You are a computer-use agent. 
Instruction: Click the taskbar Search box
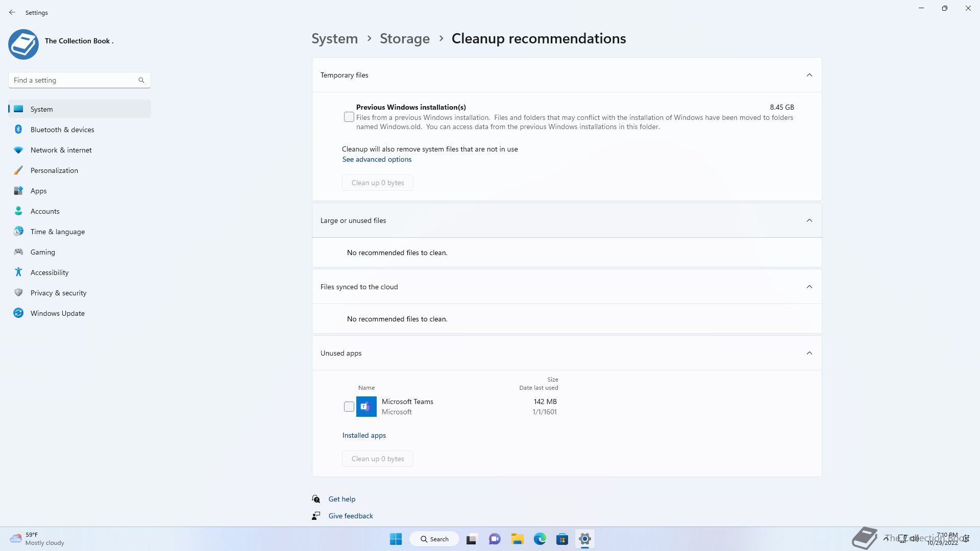point(434,539)
